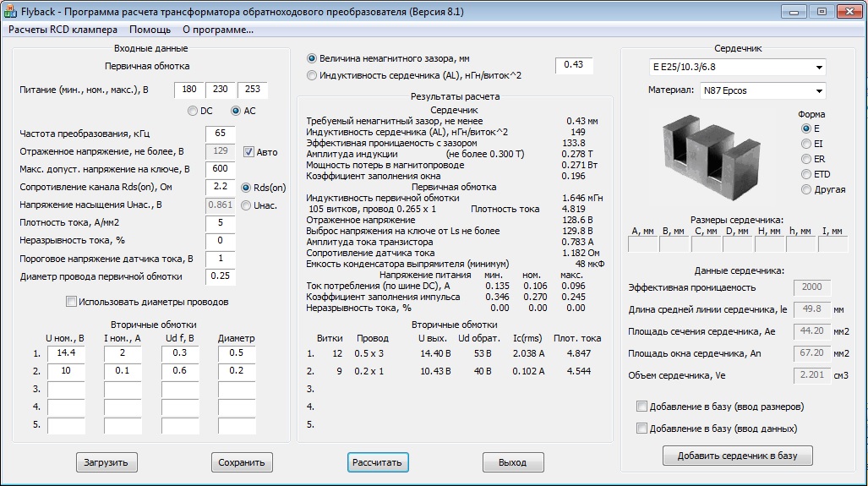Click the Flyback app icon in title bar
This screenshot has height=486, width=868.
(x=10, y=12)
